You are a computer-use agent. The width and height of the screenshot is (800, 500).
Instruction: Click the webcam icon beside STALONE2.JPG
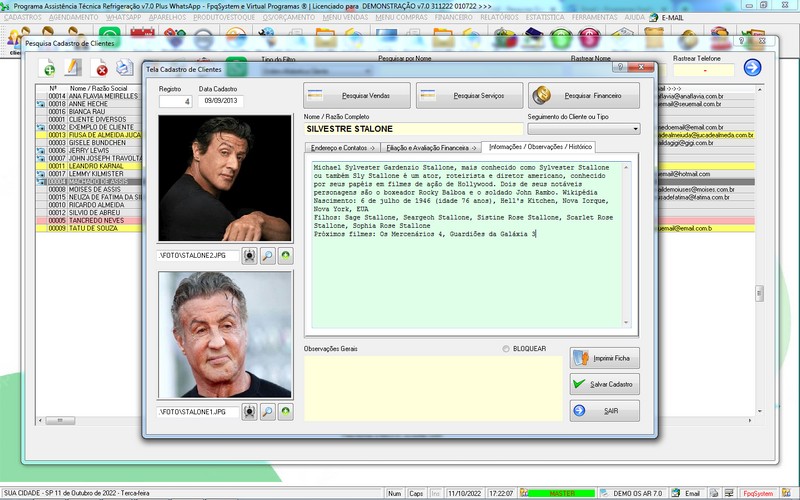249,256
